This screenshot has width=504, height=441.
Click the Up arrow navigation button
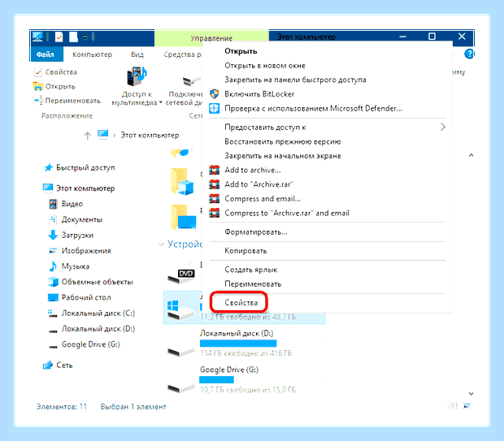[x=88, y=136]
